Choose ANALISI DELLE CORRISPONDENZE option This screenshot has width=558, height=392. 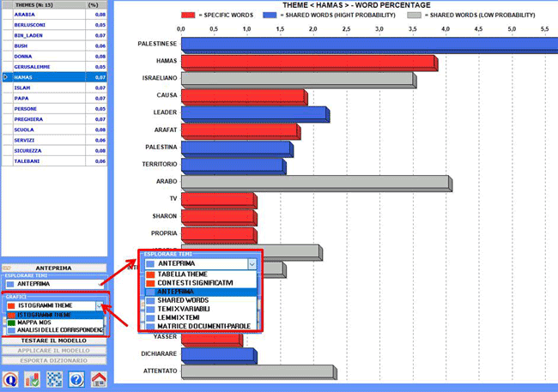55,329
